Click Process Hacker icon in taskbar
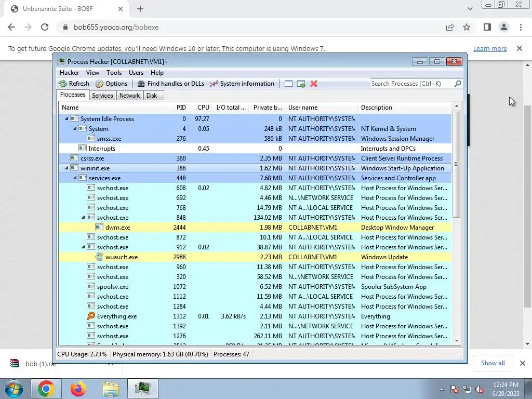Screen dimensions: 532x399 (143, 389)
